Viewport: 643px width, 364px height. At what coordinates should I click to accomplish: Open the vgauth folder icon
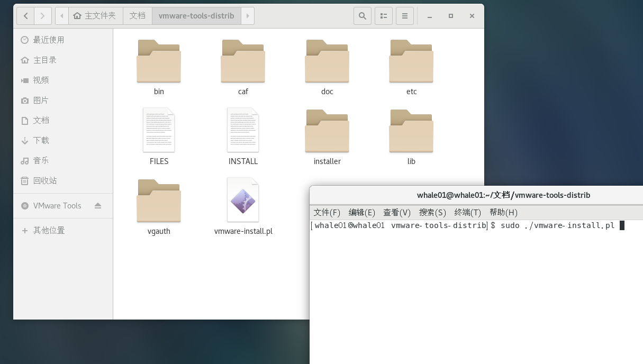(x=159, y=201)
